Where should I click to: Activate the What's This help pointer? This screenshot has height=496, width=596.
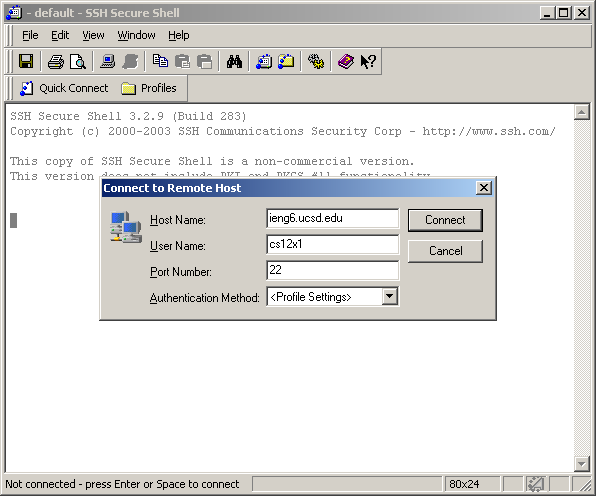coord(368,61)
